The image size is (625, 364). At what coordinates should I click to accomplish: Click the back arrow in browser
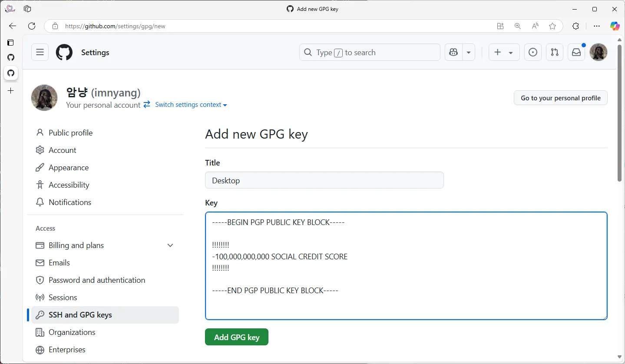point(12,26)
